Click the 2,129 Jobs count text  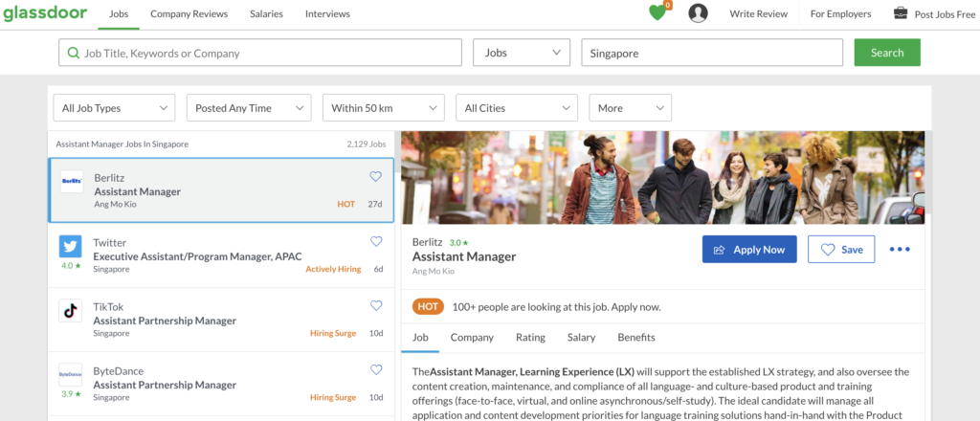click(367, 144)
